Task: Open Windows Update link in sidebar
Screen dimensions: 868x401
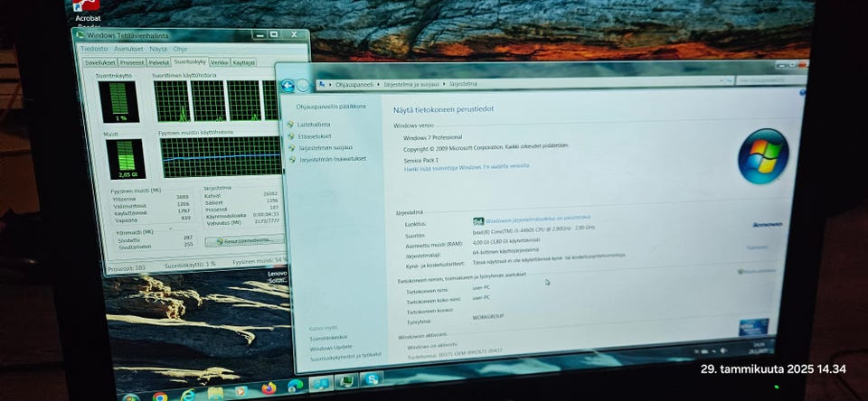Action: (331, 348)
